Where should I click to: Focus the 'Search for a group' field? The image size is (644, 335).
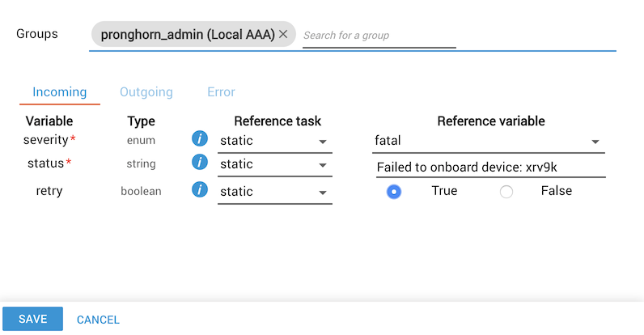point(379,36)
